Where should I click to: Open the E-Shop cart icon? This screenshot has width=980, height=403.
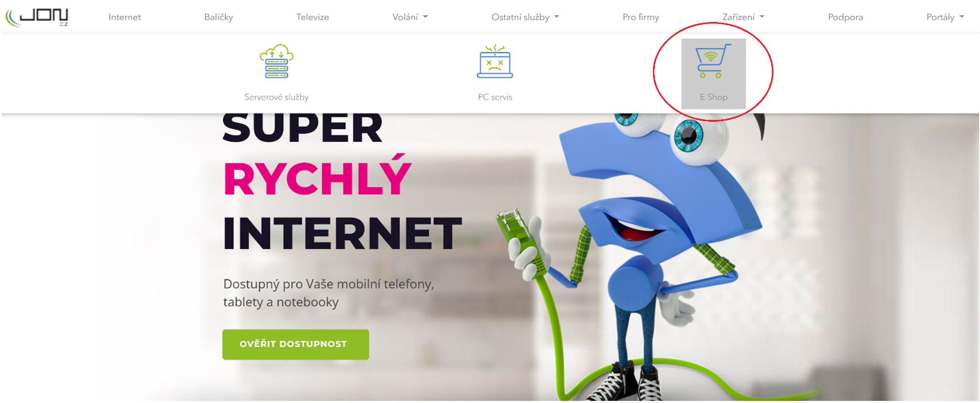(x=713, y=61)
